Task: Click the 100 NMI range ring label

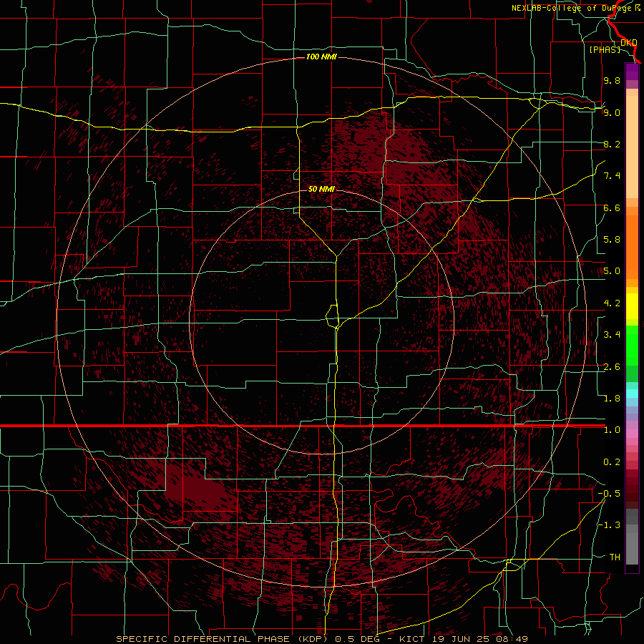Action: (x=321, y=57)
